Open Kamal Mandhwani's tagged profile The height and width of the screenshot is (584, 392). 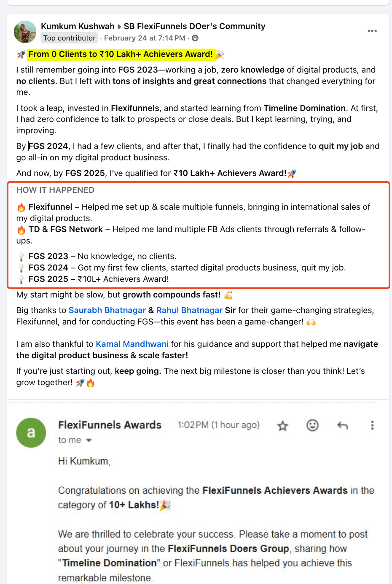click(x=132, y=344)
